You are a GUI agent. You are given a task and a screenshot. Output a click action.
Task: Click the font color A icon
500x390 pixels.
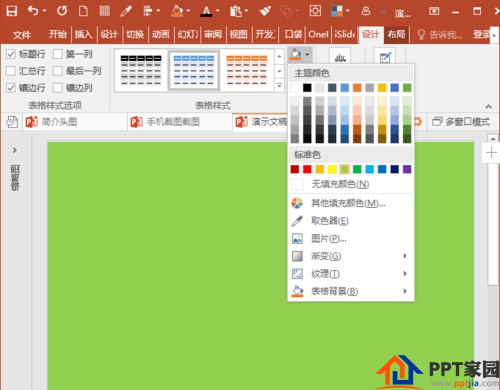click(206, 11)
